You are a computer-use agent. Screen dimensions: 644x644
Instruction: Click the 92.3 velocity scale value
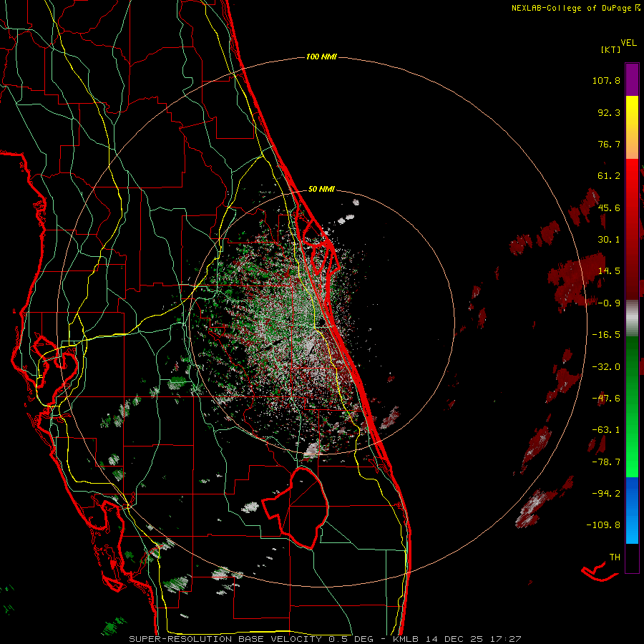(609, 112)
